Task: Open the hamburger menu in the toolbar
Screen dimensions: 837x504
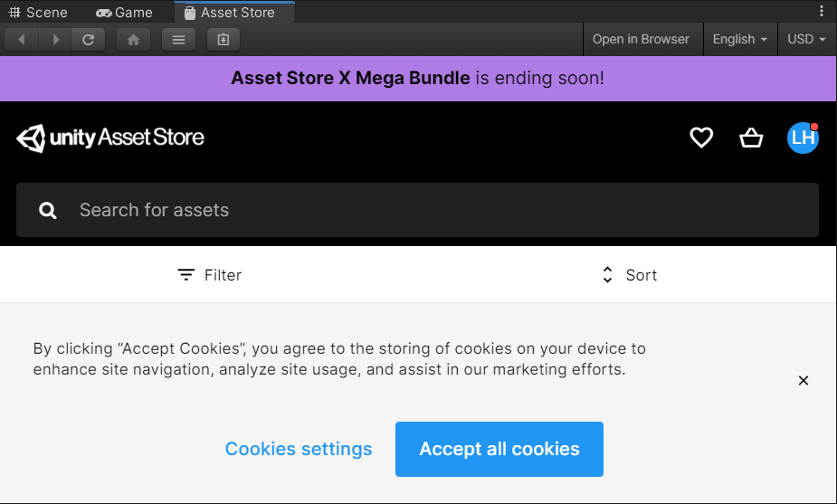Action: pyautogui.click(x=178, y=40)
